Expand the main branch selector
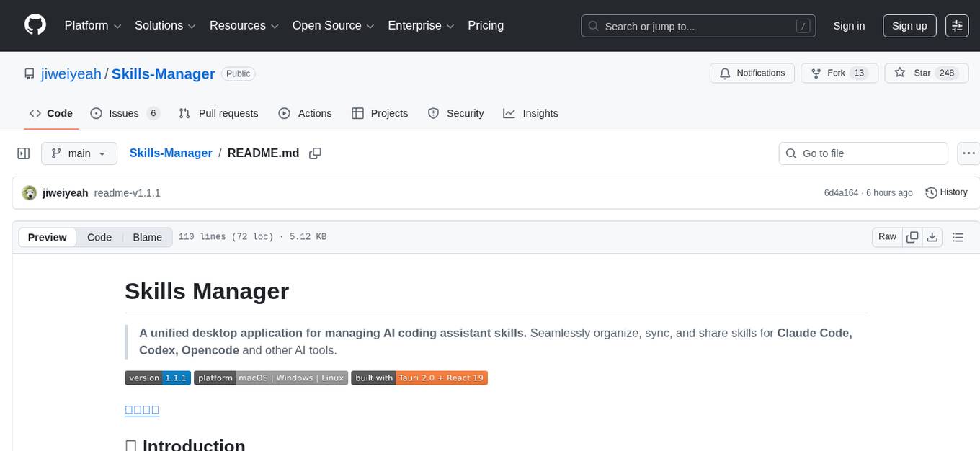The image size is (980, 451). [79, 153]
